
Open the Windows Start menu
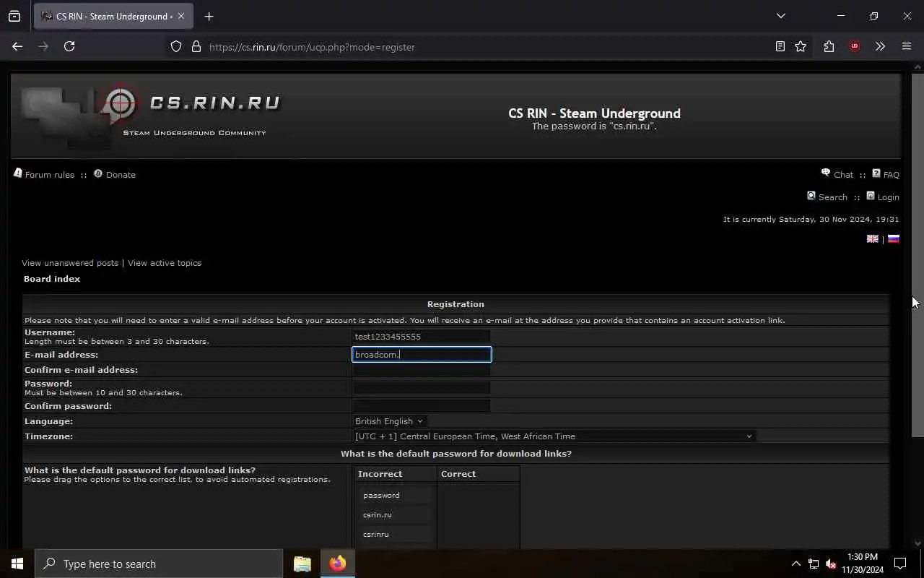[17, 564]
